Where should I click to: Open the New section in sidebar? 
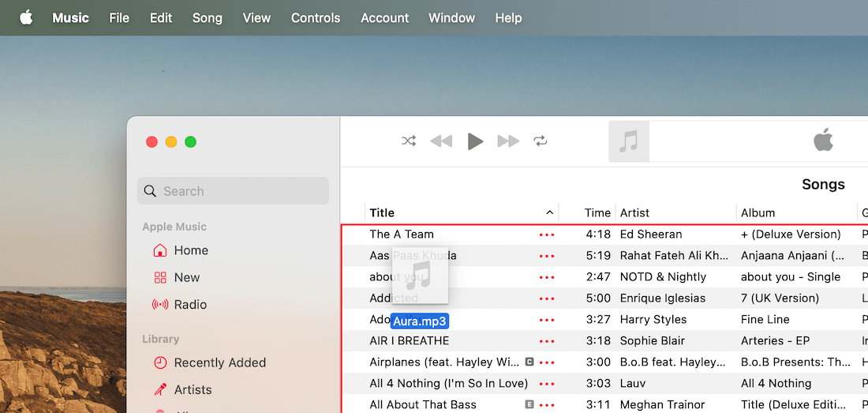coord(186,277)
